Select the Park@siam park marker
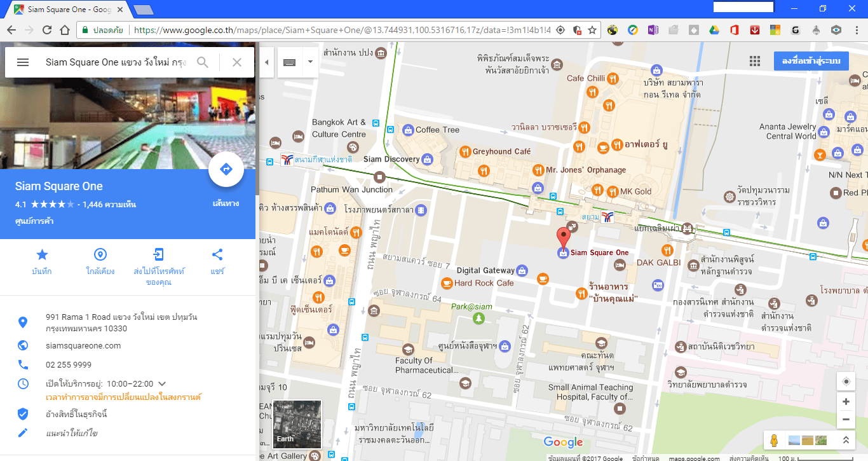Viewport: 868px width, 461px height. pyautogui.click(x=478, y=318)
